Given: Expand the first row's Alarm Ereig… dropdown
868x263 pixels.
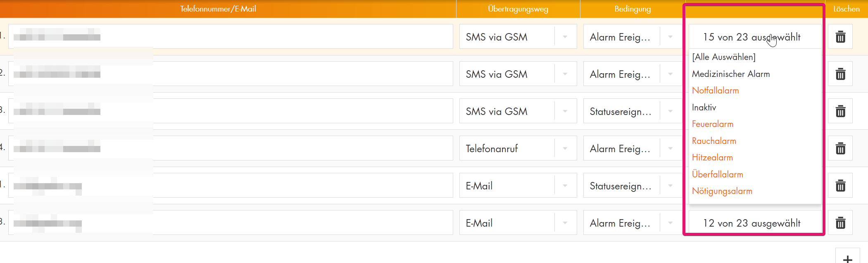Looking at the screenshot, I should pos(631,37).
